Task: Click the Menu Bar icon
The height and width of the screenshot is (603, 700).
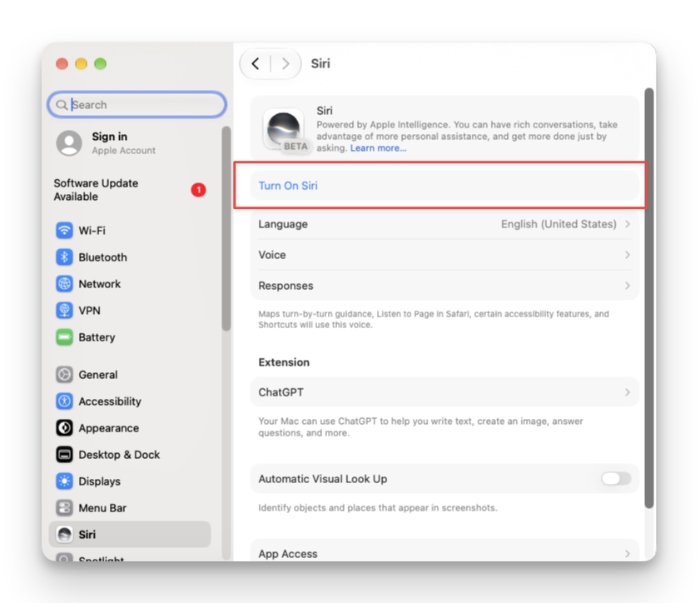Action: click(64, 508)
